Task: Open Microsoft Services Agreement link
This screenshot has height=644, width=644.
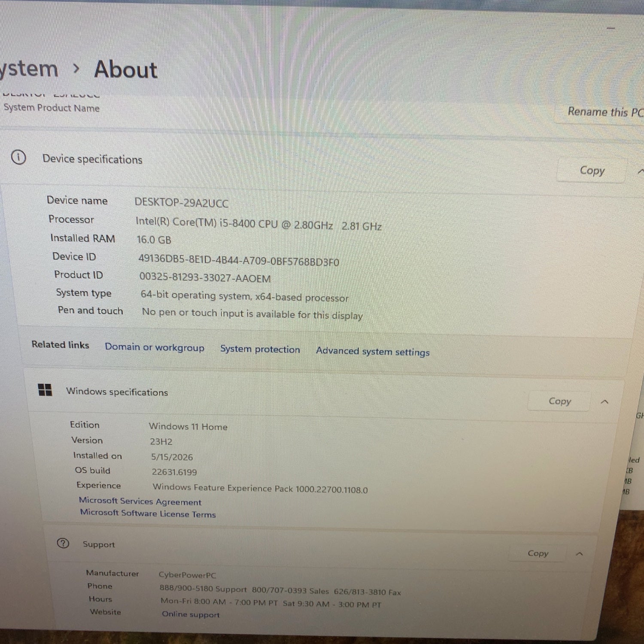Action: (x=140, y=501)
